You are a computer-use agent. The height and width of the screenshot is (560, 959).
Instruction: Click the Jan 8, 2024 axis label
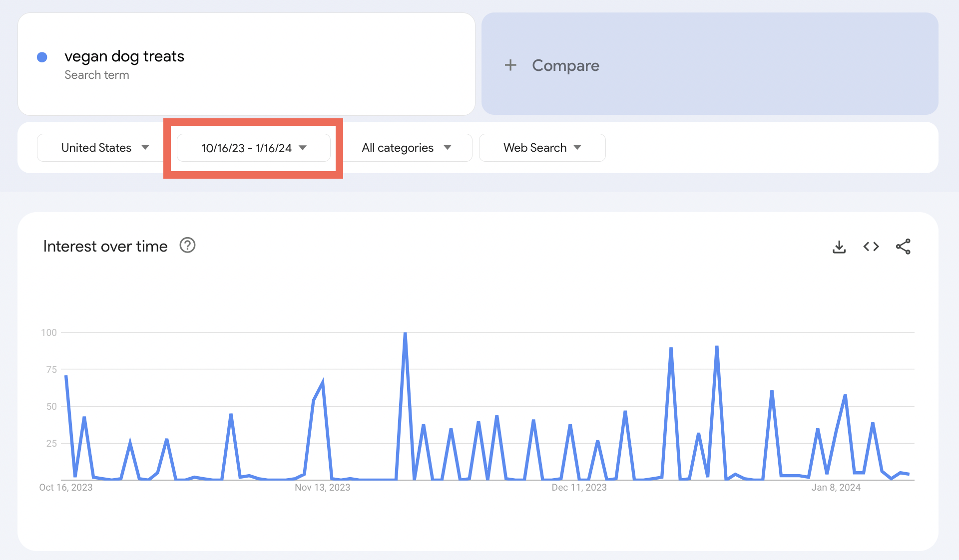click(836, 488)
